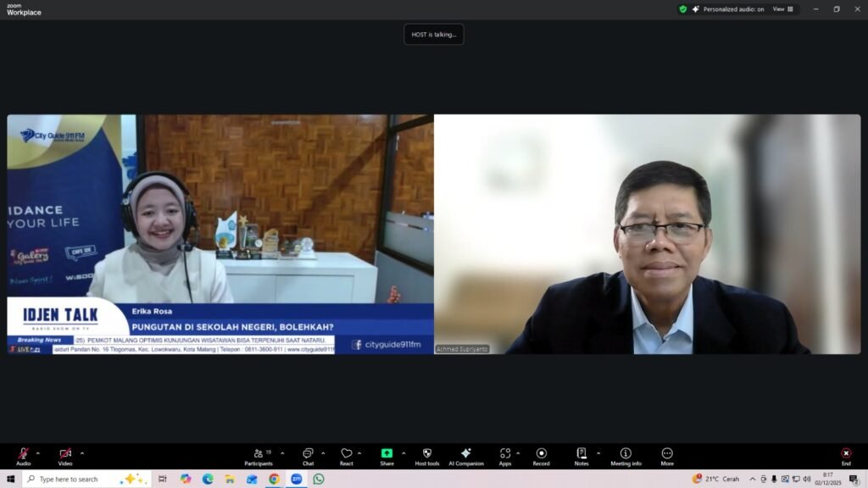Show Meeting info details
The width and height of the screenshot is (868, 488).
pos(626,456)
